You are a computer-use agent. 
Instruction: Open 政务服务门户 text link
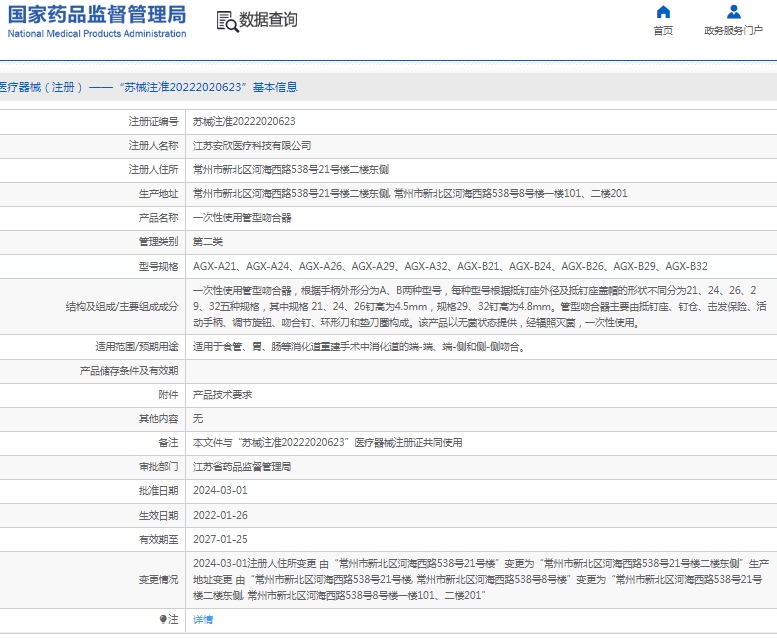(x=733, y=31)
